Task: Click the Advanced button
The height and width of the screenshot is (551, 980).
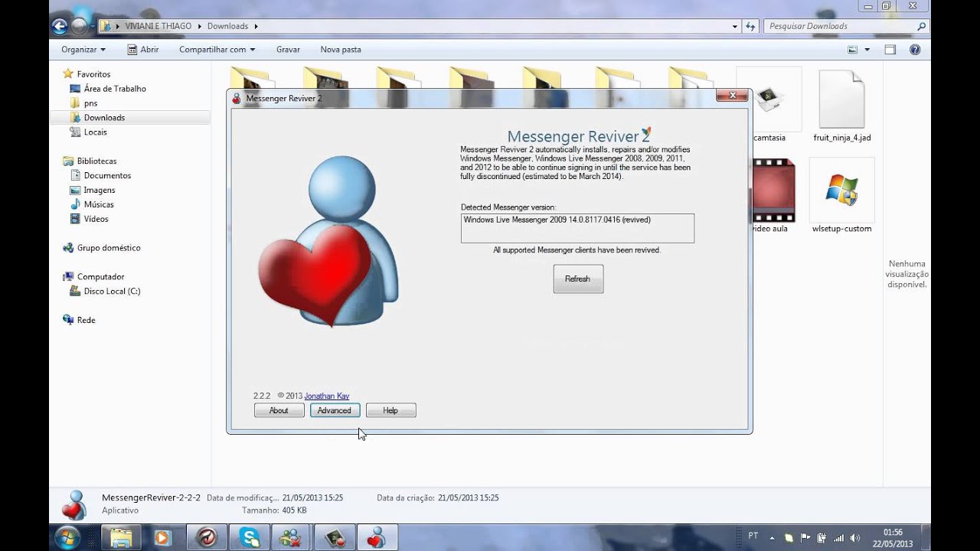Action: [x=335, y=410]
